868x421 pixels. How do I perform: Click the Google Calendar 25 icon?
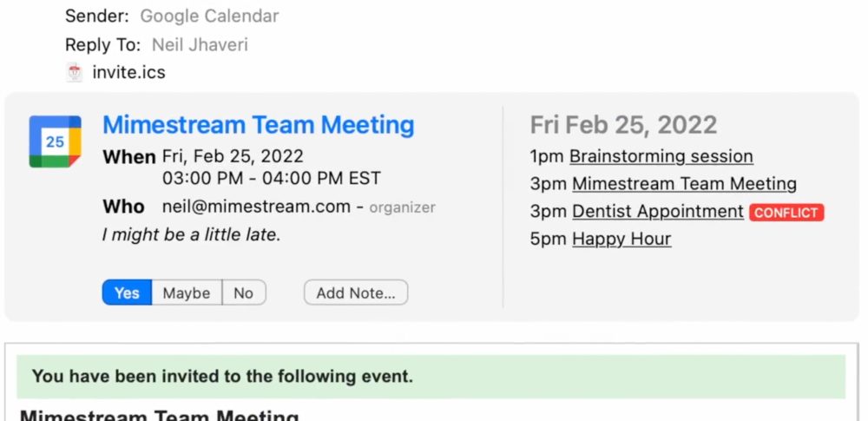(55, 141)
